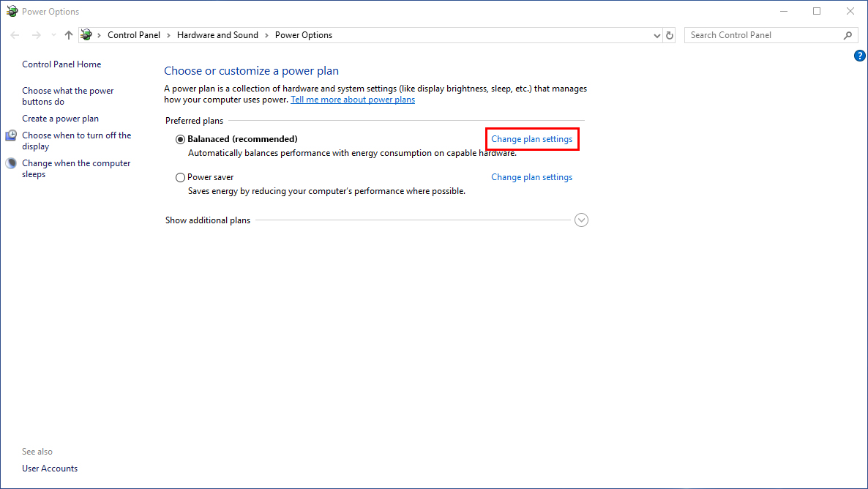This screenshot has width=868, height=489.
Task: Open Change plan settings for Power saver
Action: coord(531,177)
